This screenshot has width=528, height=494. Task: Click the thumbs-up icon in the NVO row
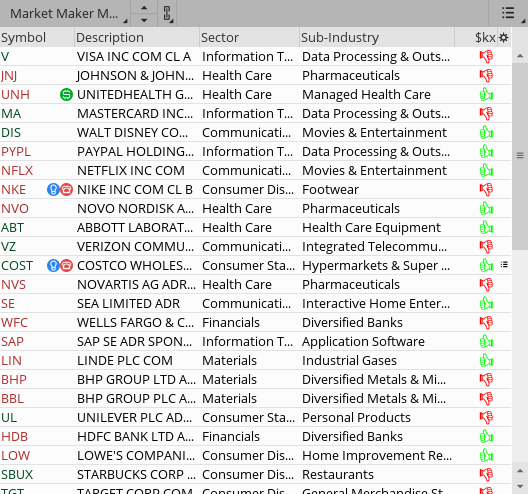pyautogui.click(x=486, y=208)
